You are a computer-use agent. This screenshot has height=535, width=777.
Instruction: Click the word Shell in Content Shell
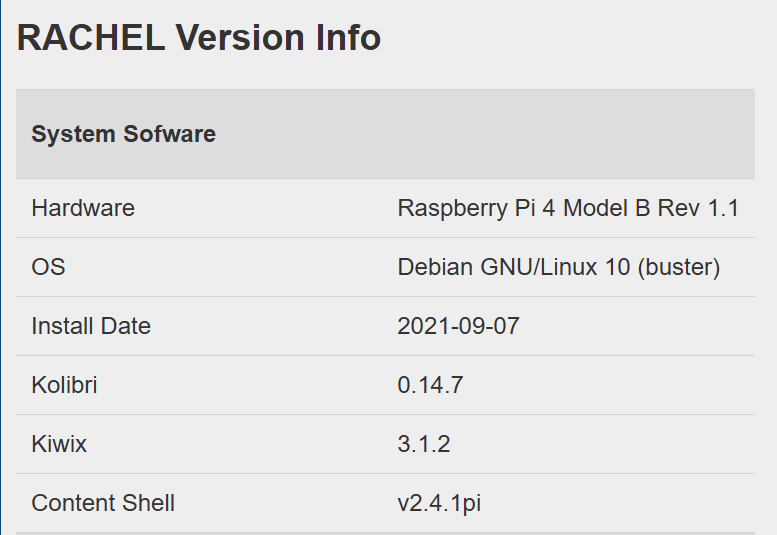(x=149, y=503)
